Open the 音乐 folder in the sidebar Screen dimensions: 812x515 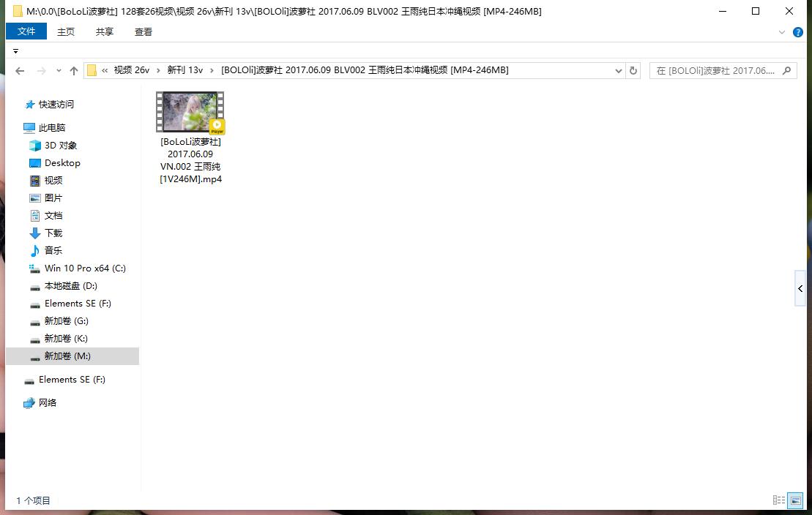(x=53, y=250)
